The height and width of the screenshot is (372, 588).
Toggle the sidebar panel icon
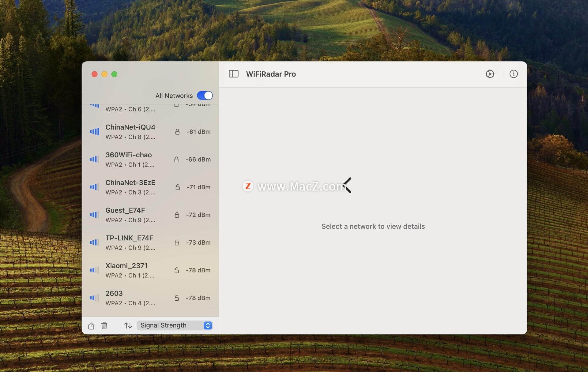tap(234, 74)
